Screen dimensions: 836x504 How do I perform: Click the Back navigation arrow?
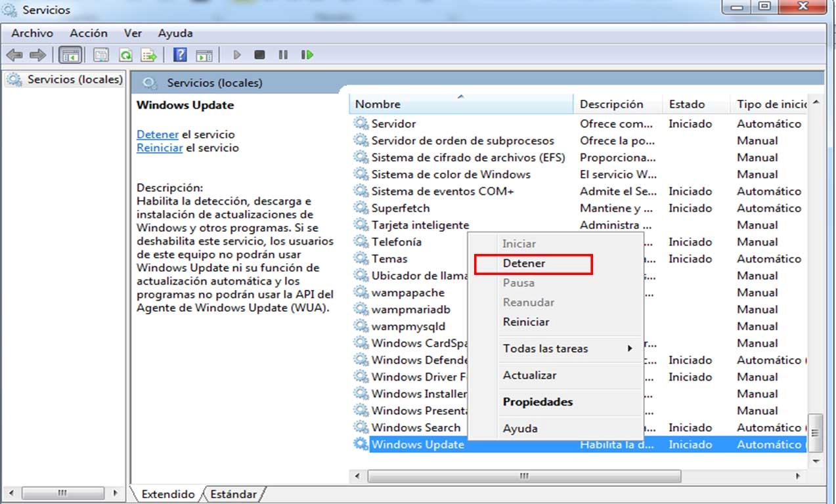click(14, 54)
